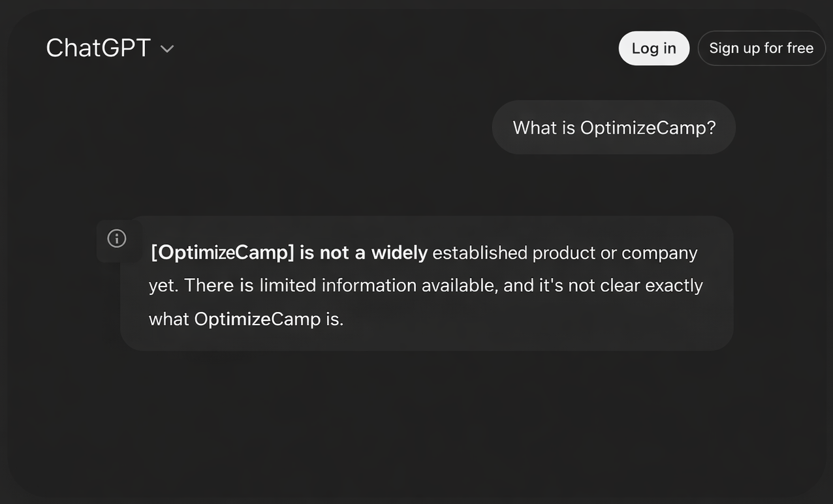The image size is (833, 504).
Task: Click "OptimizeCamp" in the response's last line
Action: coord(257,319)
